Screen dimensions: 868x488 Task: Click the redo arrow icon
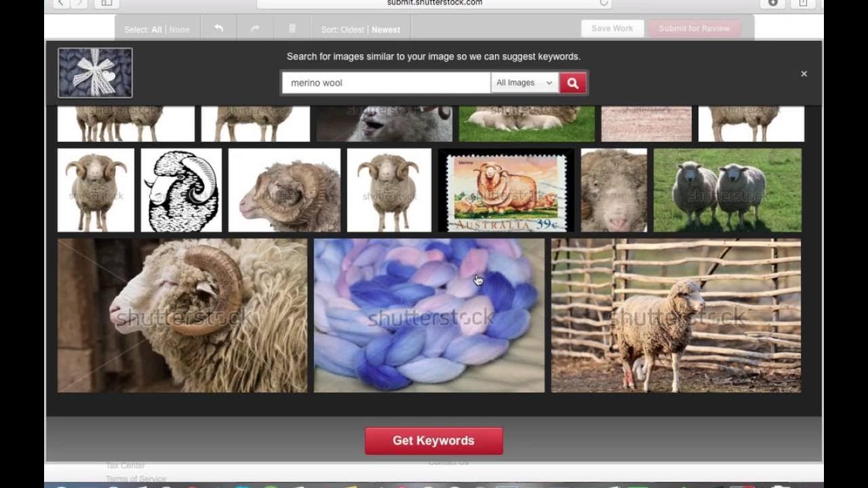pyautogui.click(x=255, y=28)
